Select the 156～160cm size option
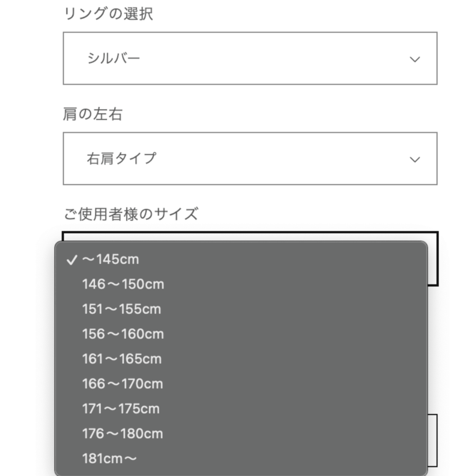Image resolution: width=476 pixels, height=476 pixels. coord(241,334)
